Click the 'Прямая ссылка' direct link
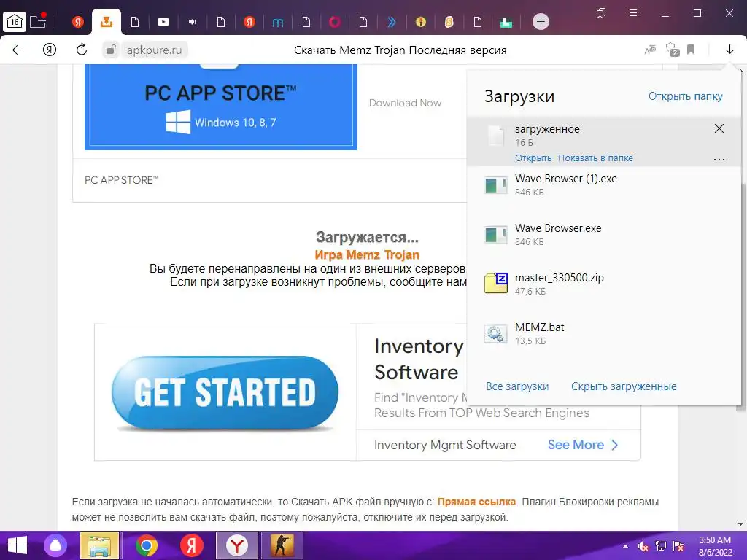Image resolution: width=747 pixels, height=560 pixels. click(x=476, y=502)
